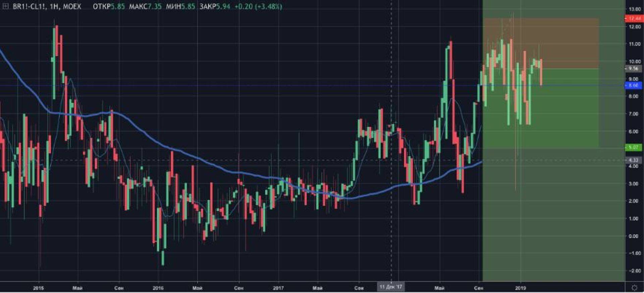The width and height of the screenshot is (644, 293).
Task: Click the 2017 label on time axis
Action: (278, 288)
